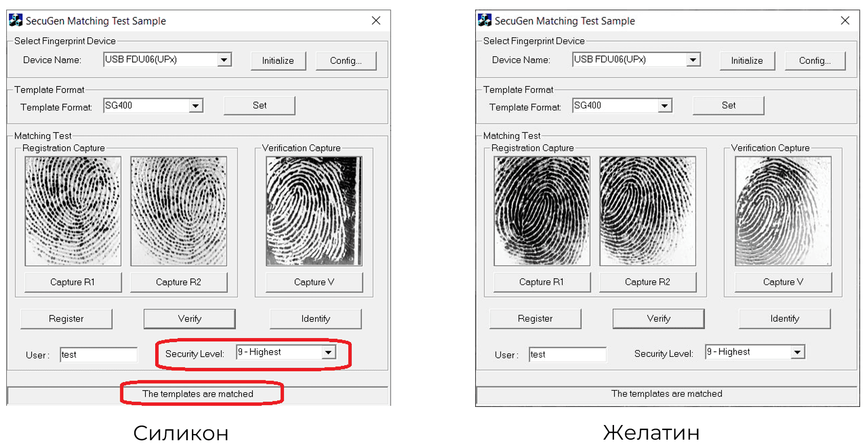Image resolution: width=868 pixels, height=447 pixels.
Task: Close the Силикон SecuGen window
Action: 376,21
